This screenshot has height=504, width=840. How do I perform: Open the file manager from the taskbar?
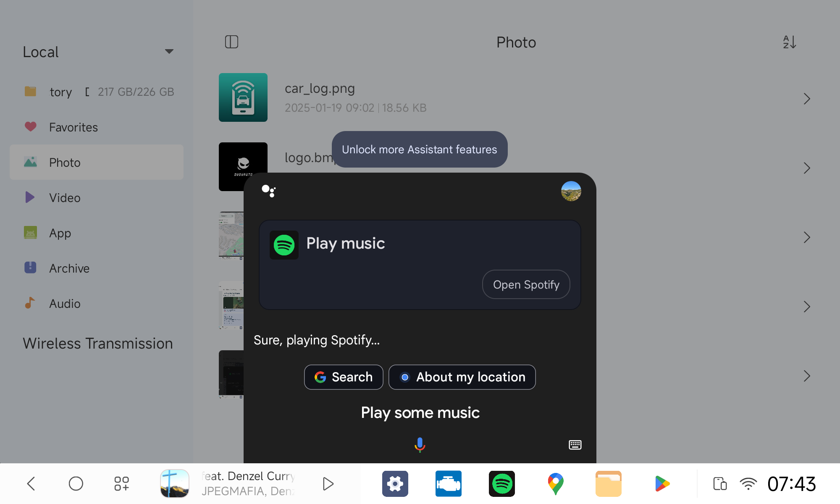click(608, 483)
